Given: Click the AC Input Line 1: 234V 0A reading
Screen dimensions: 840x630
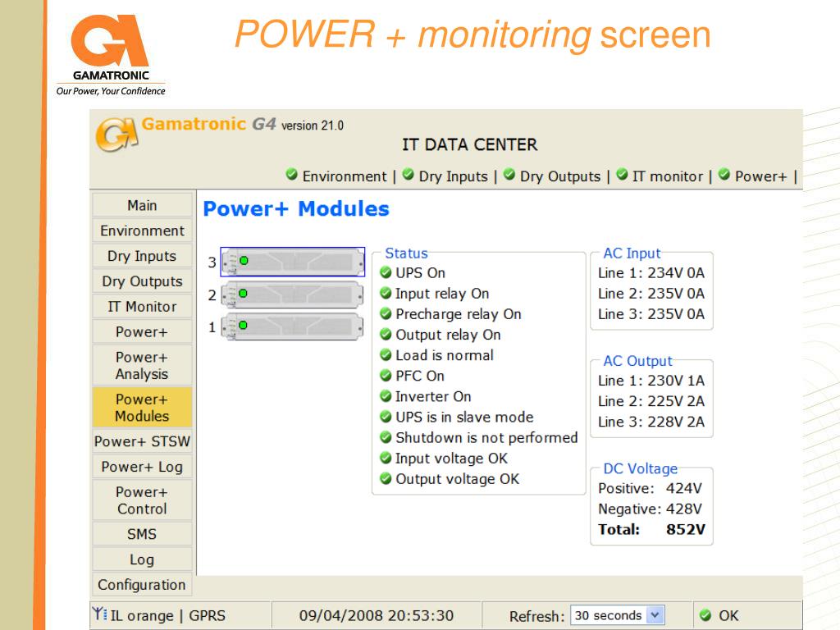Looking at the screenshot, I should 651,272.
